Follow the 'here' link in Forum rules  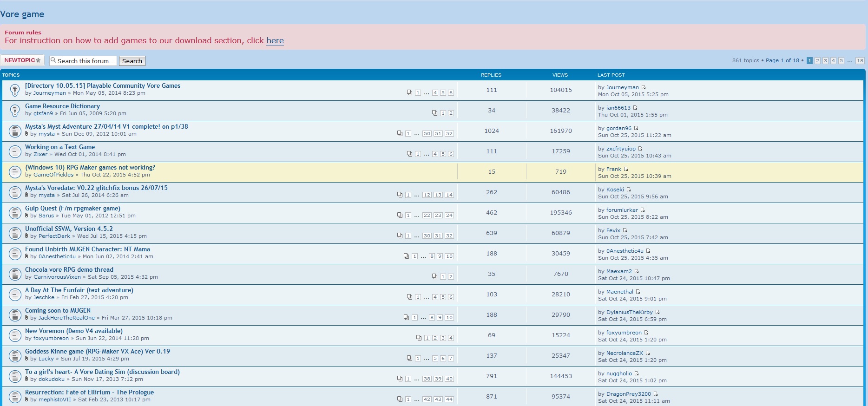tap(275, 40)
